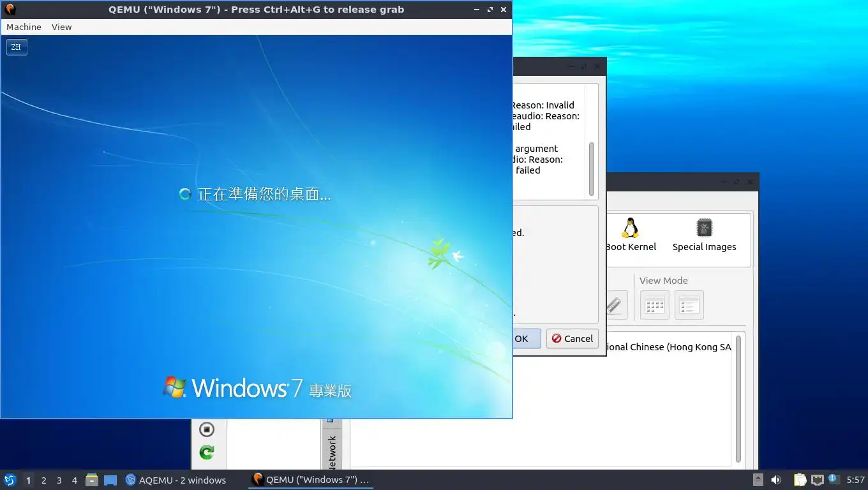Open the volume control in system tray
The width and height of the screenshot is (868, 490).
coord(776,480)
